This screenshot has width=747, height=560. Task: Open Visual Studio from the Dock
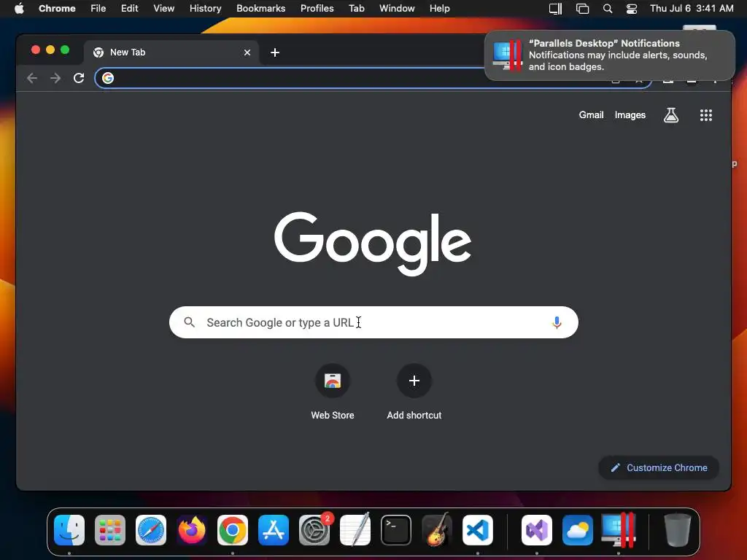[537, 530]
